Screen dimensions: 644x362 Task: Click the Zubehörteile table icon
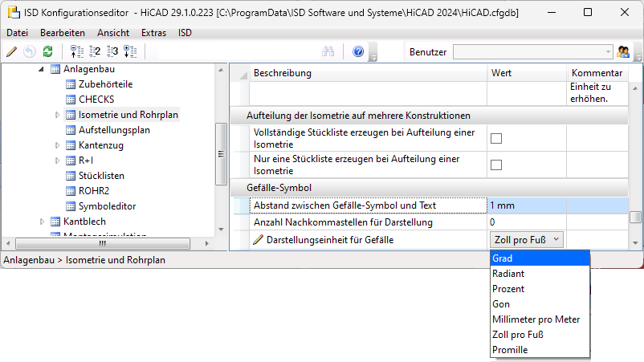[71, 84]
